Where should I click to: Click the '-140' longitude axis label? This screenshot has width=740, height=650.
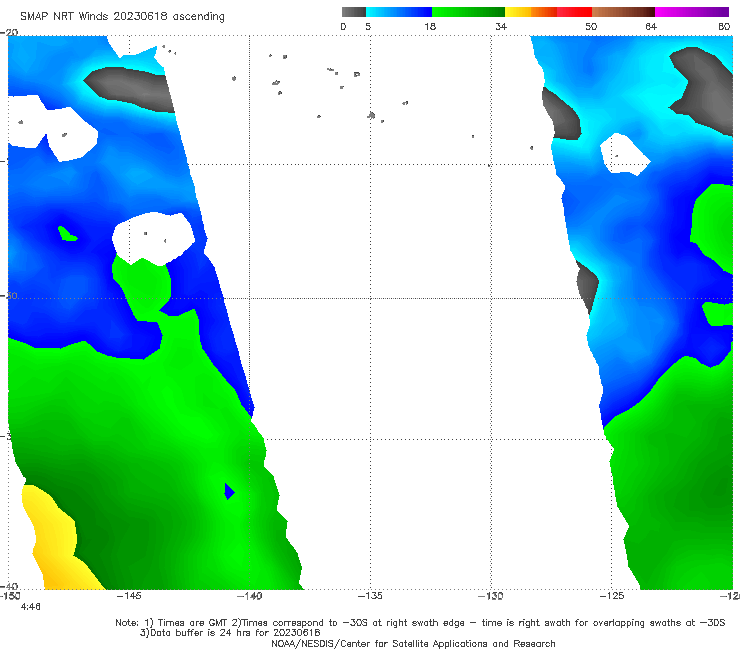click(x=249, y=596)
